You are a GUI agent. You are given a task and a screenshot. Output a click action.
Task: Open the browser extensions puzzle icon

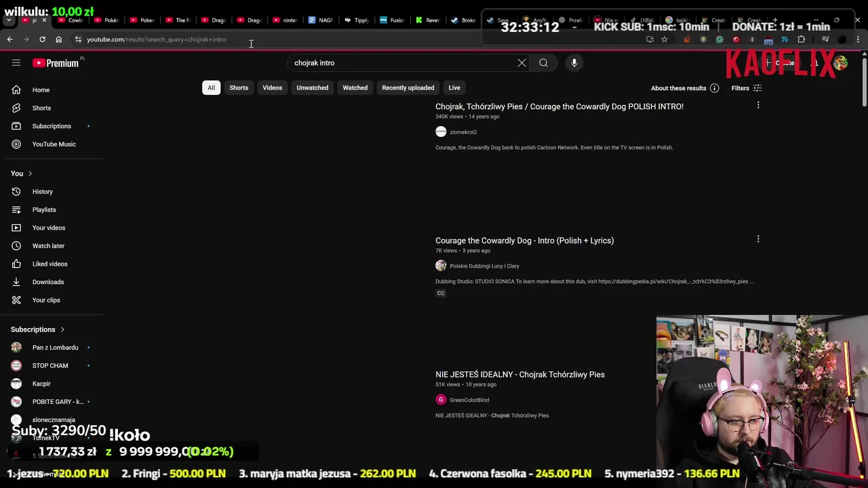(801, 39)
